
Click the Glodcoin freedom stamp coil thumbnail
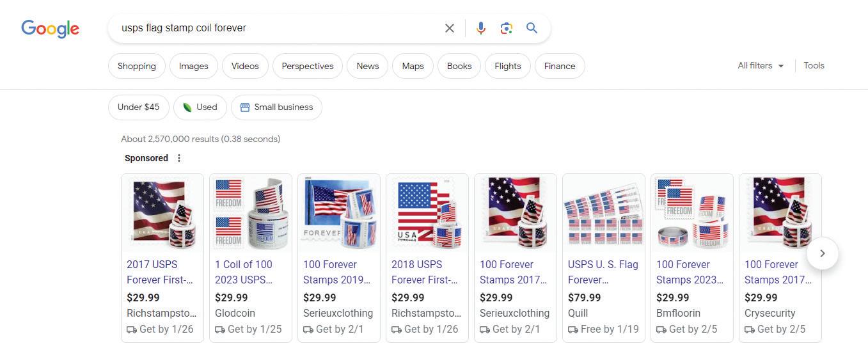(x=251, y=214)
